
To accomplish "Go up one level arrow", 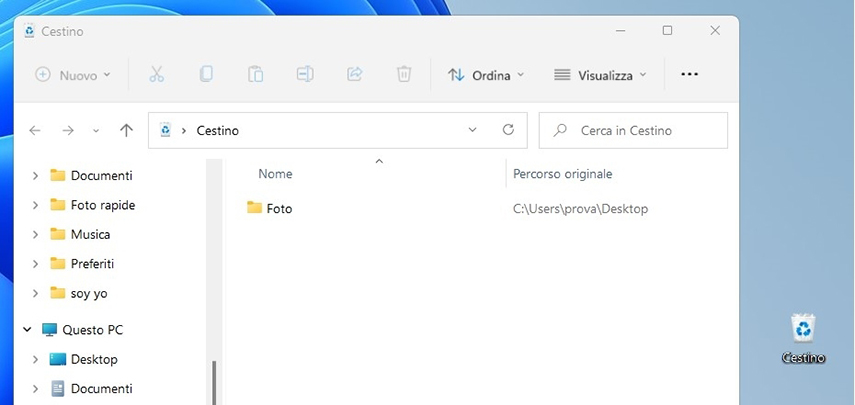I will pyautogui.click(x=127, y=130).
